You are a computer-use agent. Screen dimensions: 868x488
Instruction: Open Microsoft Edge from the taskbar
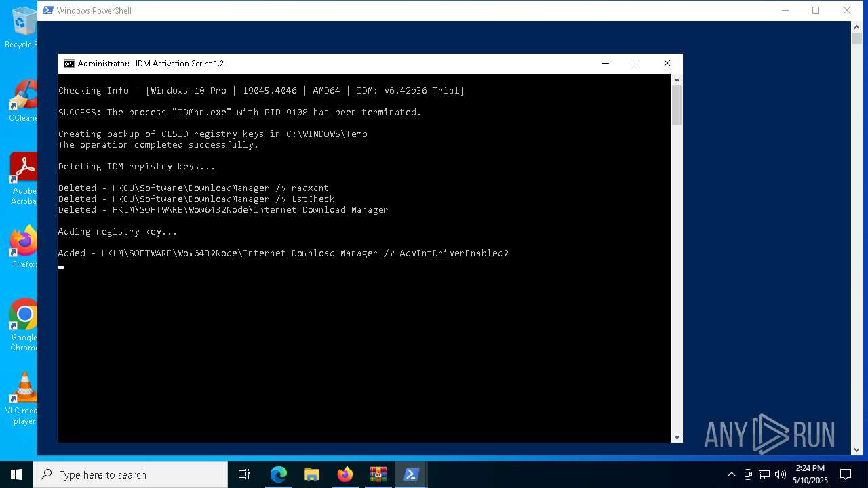pos(278,474)
